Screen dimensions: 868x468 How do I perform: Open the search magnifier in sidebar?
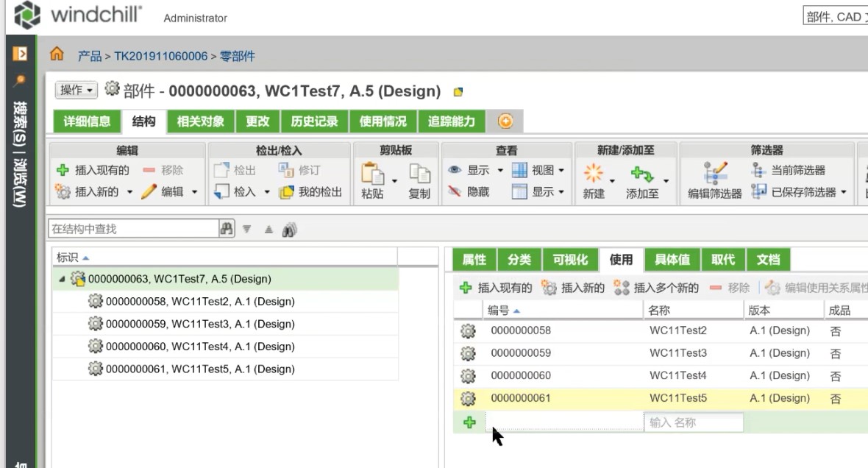coord(20,81)
